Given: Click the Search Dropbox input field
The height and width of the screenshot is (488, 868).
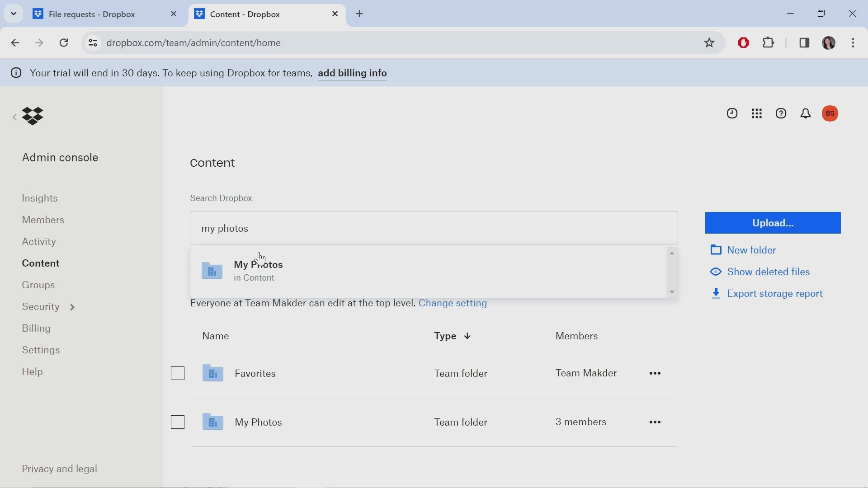Looking at the screenshot, I should [434, 228].
